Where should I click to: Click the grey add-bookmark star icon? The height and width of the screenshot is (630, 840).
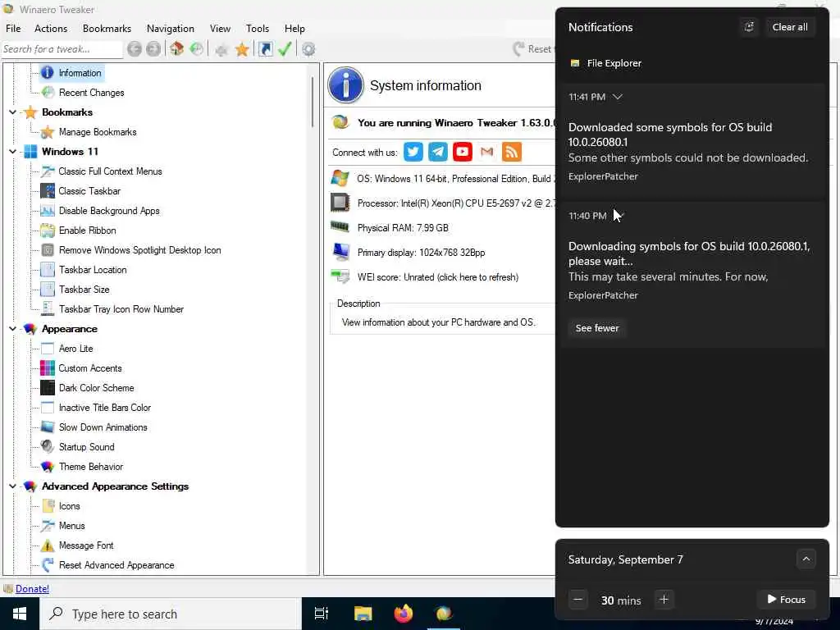(221, 50)
